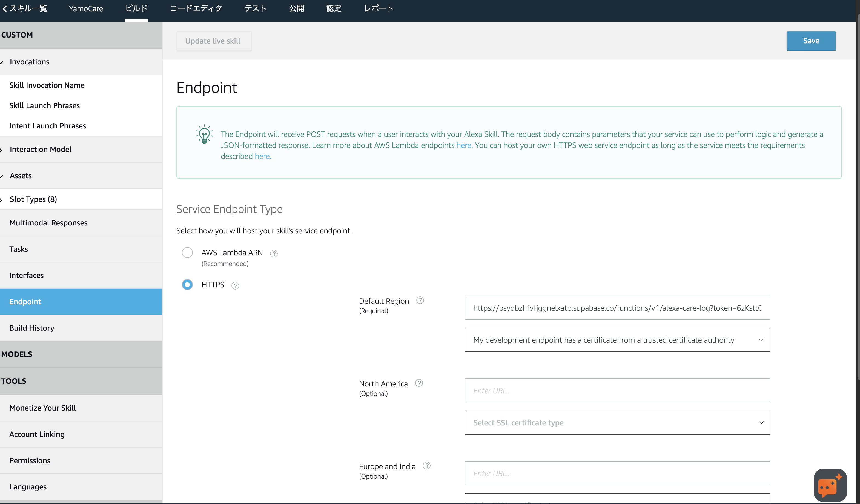This screenshot has height=504, width=860.
Task: Switch to テスト tab
Action: pos(255,8)
